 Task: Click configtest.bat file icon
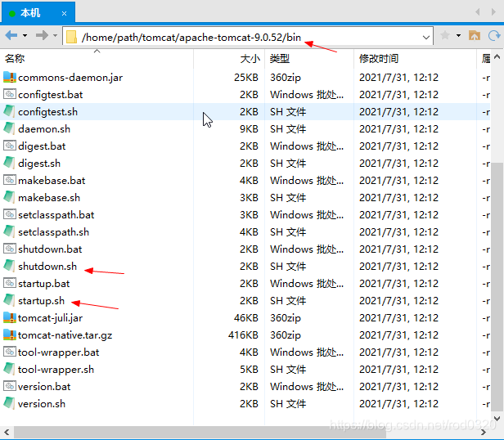pos(10,94)
